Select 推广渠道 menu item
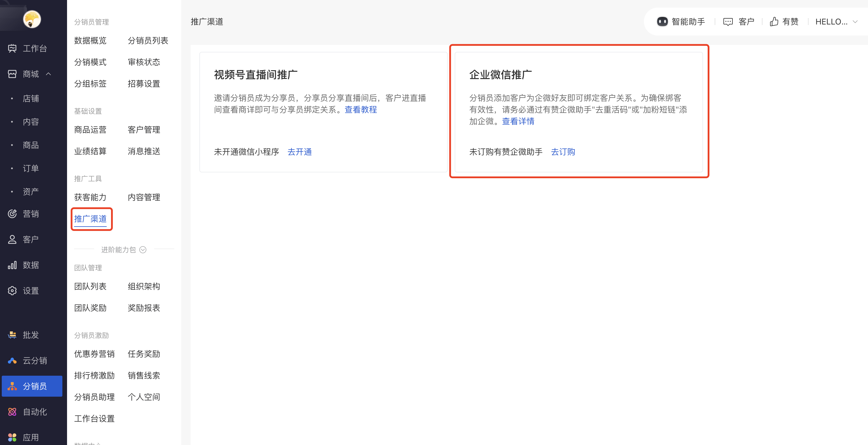 90,219
